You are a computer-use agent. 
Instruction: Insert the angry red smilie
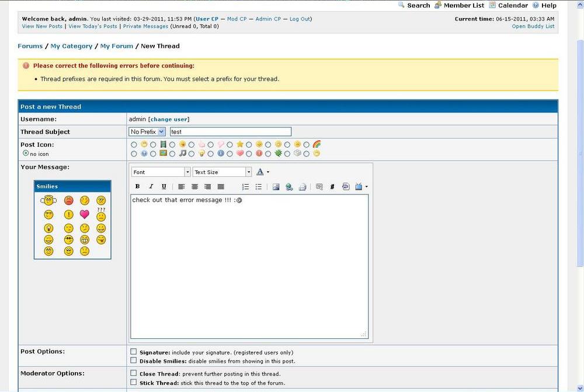click(x=68, y=200)
